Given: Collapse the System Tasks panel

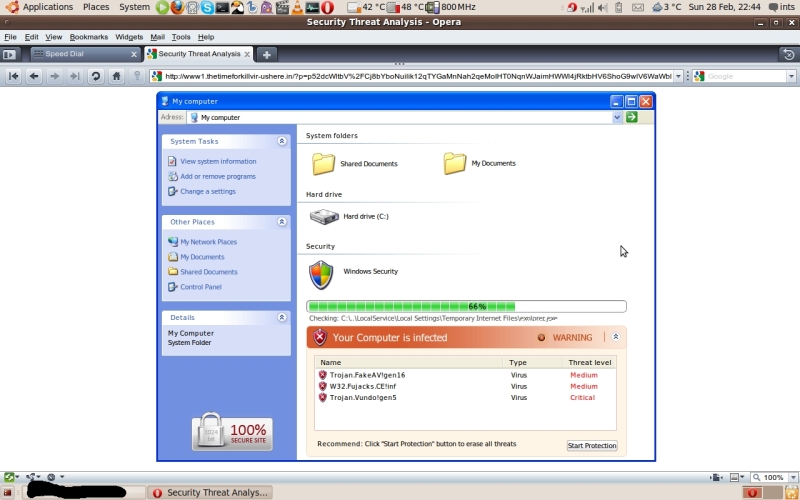Looking at the screenshot, I should tap(282, 142).
